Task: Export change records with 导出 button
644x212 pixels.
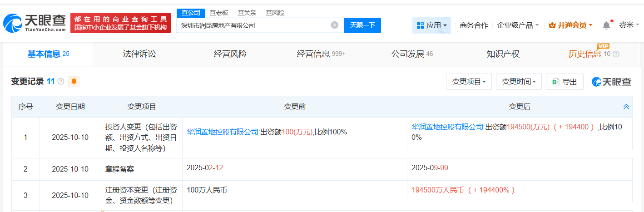Action: (x=565, y=82)
